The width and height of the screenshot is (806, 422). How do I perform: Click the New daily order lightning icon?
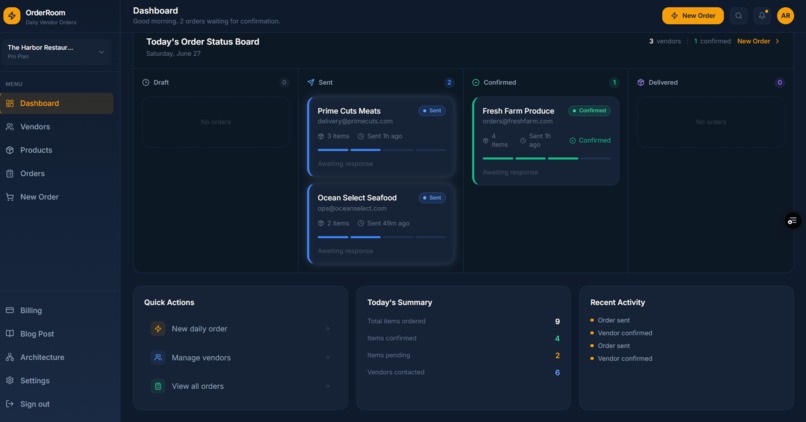coord(158,328)
